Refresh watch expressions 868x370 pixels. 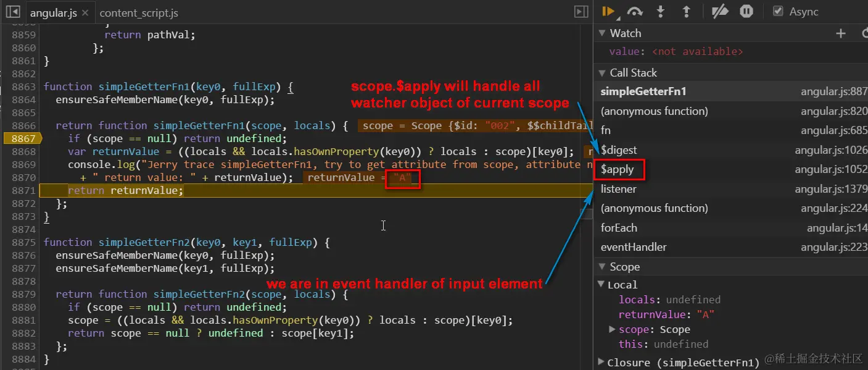click(864, 33)
